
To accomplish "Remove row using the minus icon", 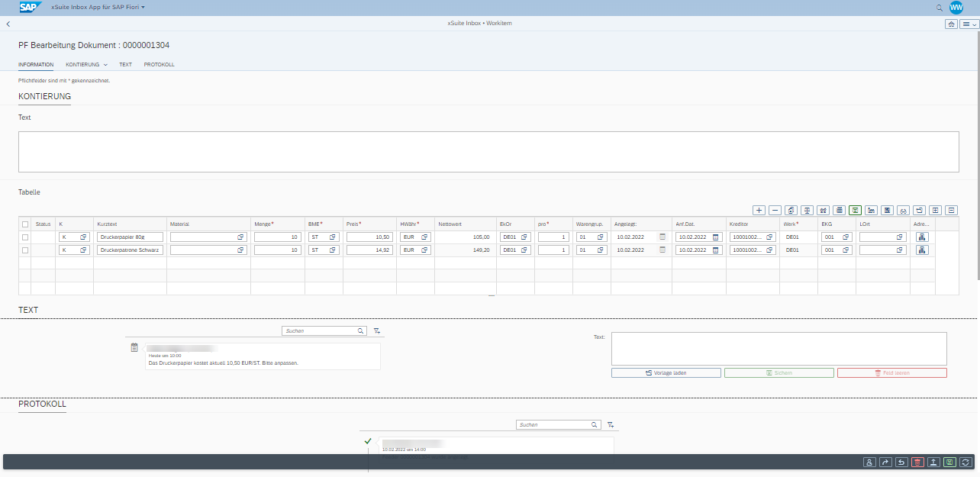I will 775,210.
